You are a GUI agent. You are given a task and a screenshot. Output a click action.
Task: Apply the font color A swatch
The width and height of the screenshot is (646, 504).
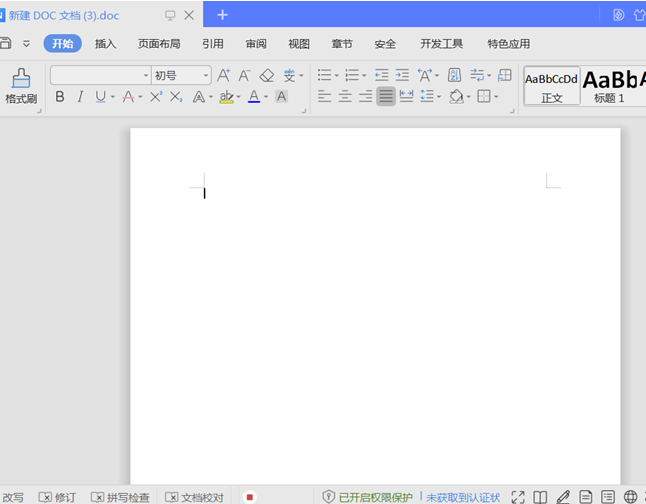point(254,97)
